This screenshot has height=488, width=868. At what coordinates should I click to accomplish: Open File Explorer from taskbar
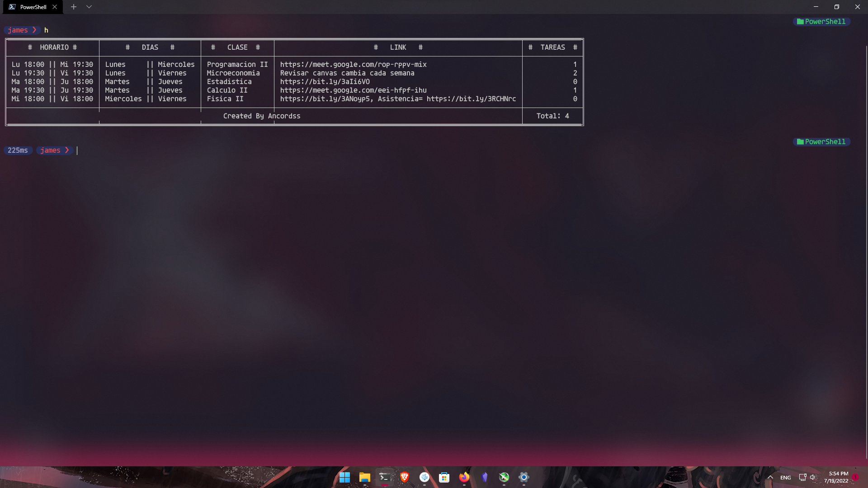coord(364,477)
